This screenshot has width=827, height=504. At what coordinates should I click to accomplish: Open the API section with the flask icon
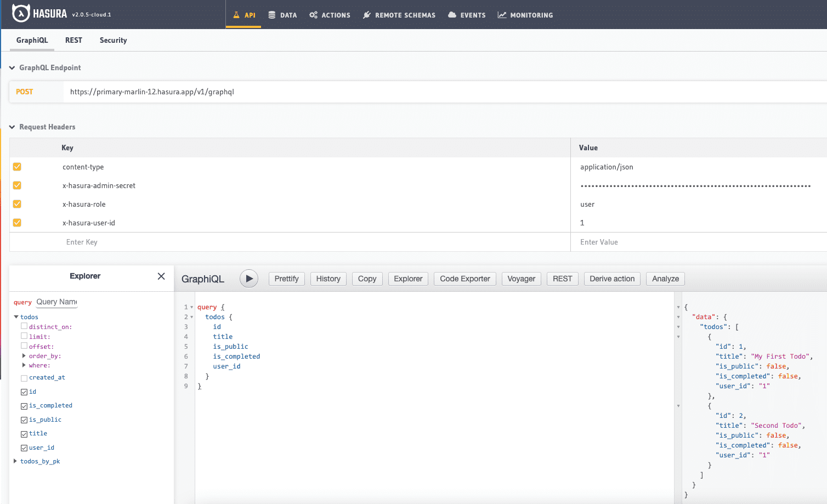(244, 15)
